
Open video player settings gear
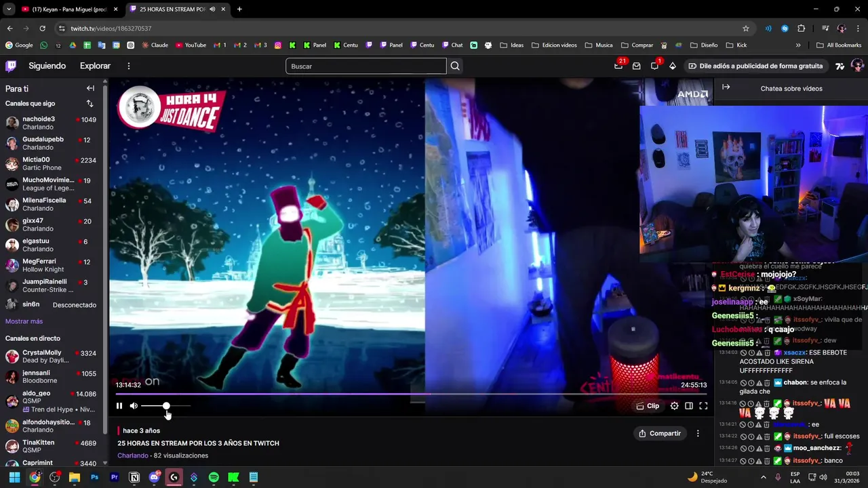point(674,406)
